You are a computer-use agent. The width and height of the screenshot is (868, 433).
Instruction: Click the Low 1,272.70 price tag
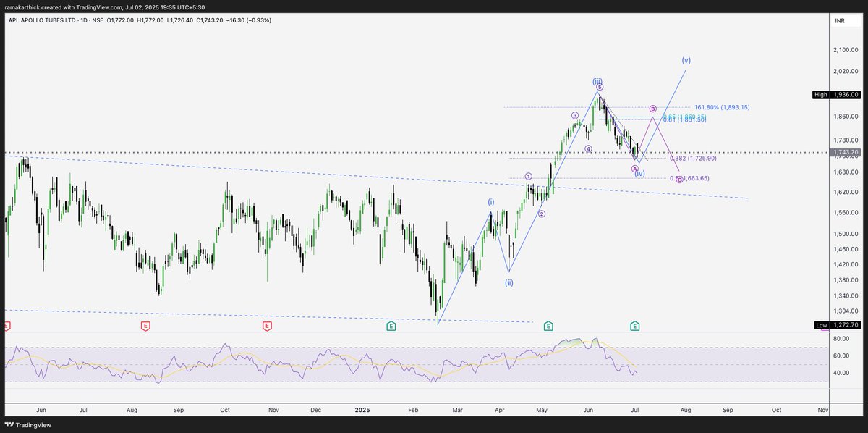837,325
